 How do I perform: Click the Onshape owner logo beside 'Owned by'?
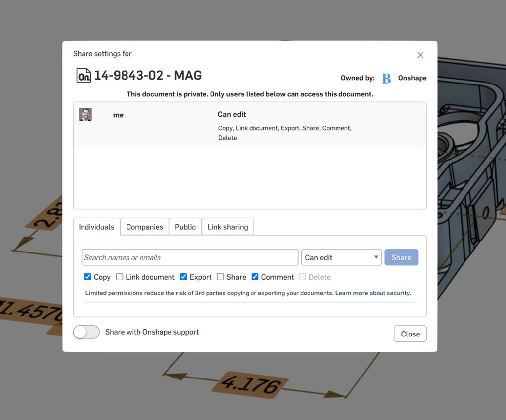click(x=386, y=78)
